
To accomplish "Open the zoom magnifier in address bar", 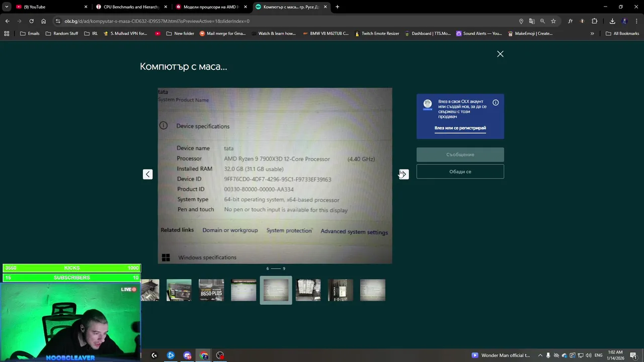I will coord(542,21).
